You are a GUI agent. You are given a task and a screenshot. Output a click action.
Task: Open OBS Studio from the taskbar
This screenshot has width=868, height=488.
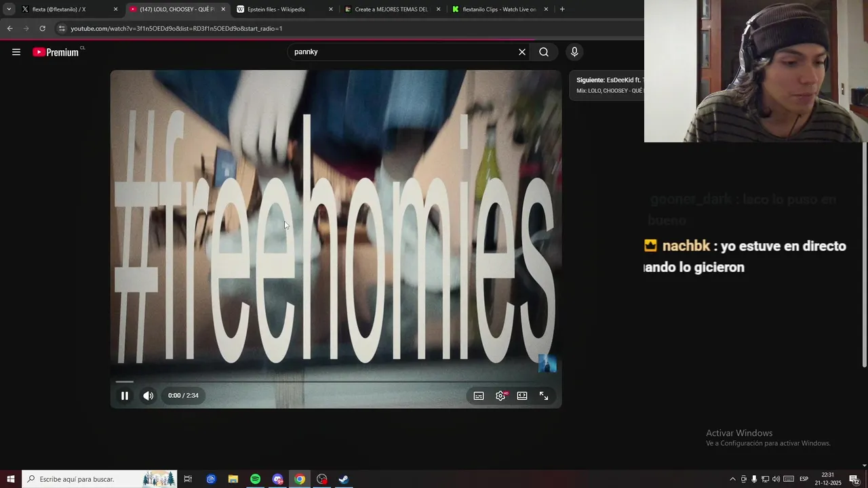point(322,479)
